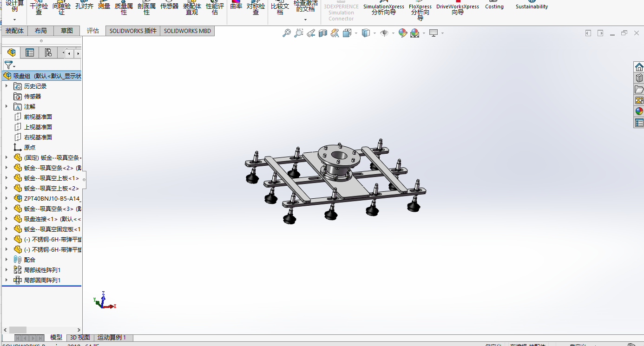The height and width of the screenshot is (346, 644).
Task: Switch to the 草图 ribbon tab
Action: [x=67, y=31]
